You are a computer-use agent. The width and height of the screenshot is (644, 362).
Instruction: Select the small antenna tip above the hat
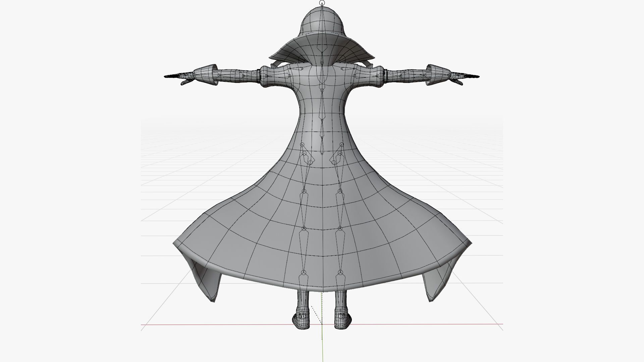click(322, 4)
